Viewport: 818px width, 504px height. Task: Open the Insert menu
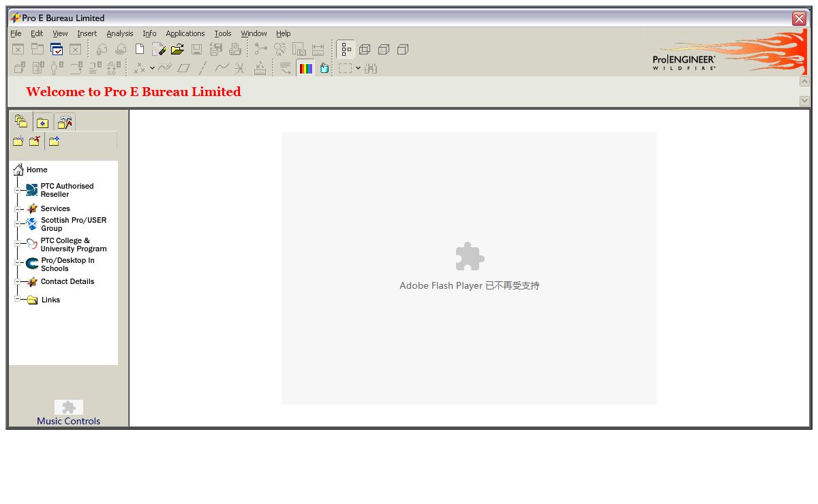pos(87,33)
